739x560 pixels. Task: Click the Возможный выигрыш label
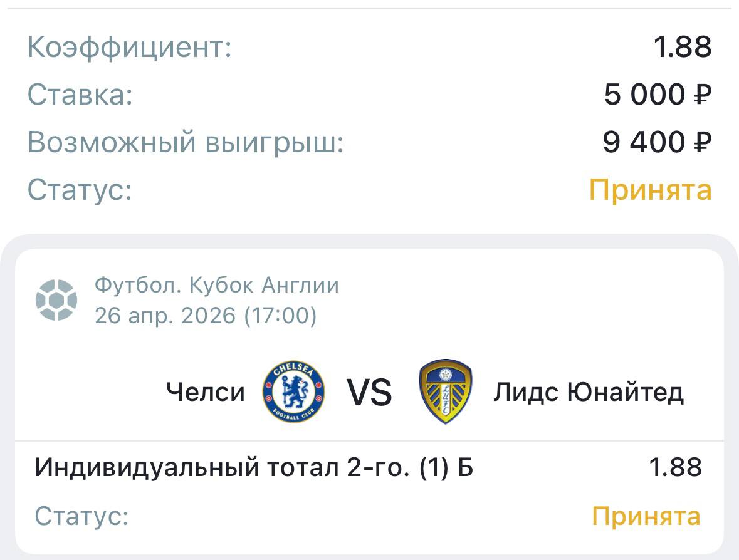pos(186,142)
